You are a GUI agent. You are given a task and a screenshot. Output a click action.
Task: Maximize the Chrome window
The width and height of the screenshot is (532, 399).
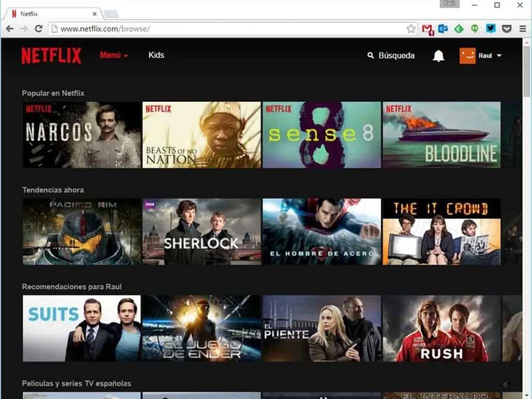(497, 5)
